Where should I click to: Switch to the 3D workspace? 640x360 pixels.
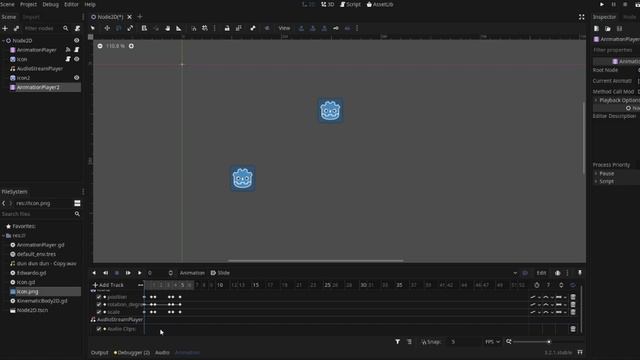(328, 4)
